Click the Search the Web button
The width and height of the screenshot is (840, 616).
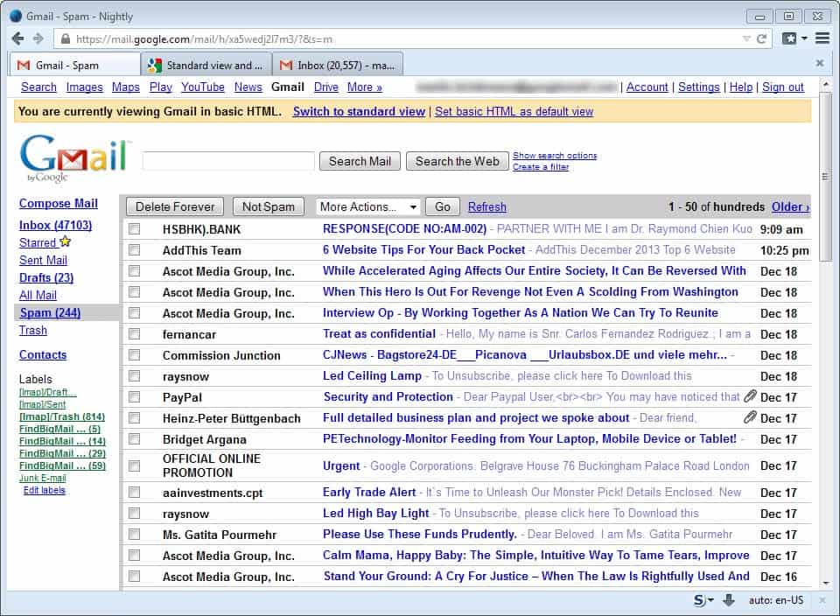click(x=457, y=161)
